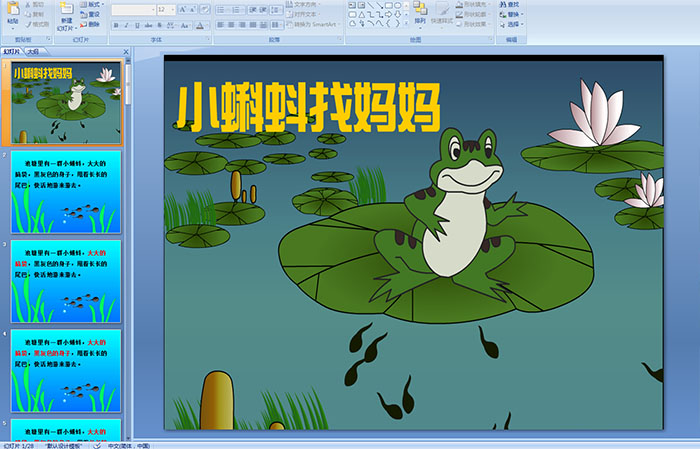Open the font color button (A)
Viewport: 700px width, 449px height.
(x=201, y=25)
